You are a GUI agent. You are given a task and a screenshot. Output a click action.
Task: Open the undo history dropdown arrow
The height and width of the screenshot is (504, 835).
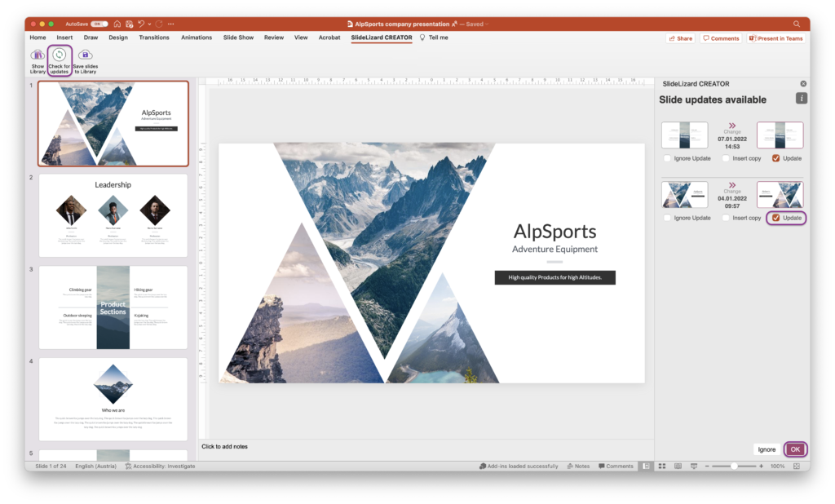149,24
